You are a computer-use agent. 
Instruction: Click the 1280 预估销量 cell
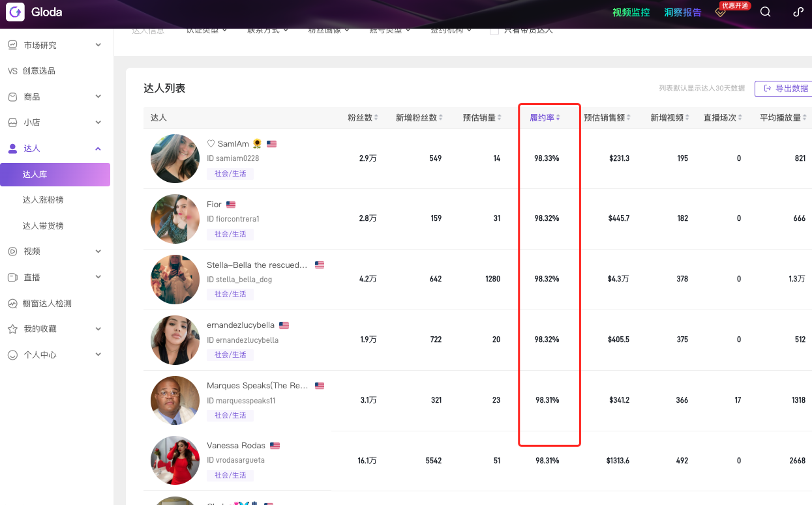tap(493, 279)
